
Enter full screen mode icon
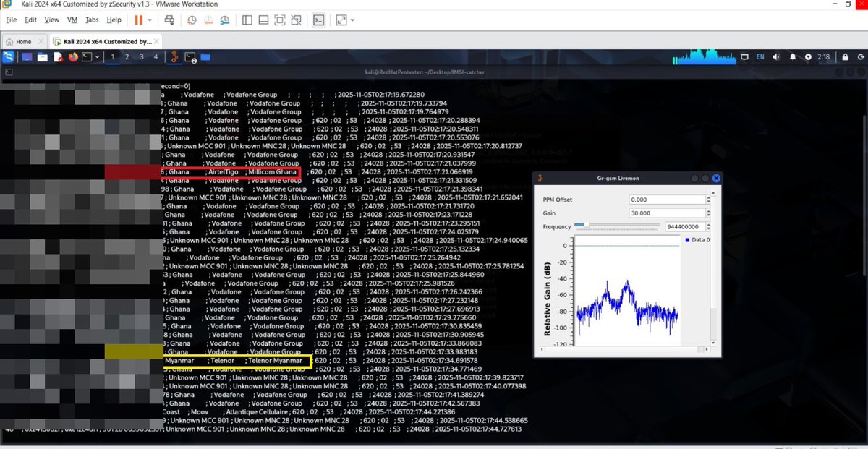click(x=280, y=20)
